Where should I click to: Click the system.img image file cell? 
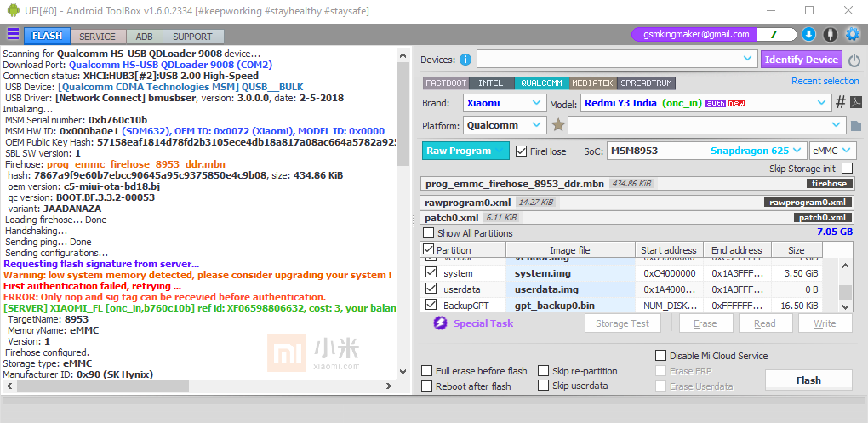(x=570, y=273)
